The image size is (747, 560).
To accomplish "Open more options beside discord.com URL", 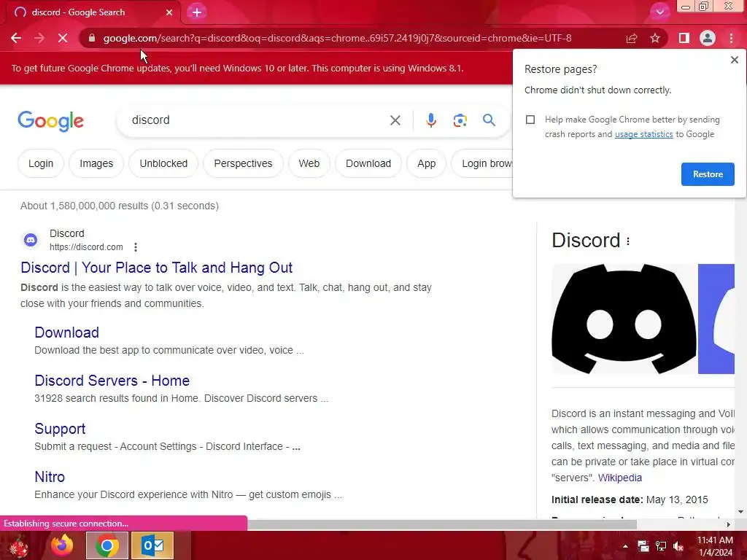I will coord(136,247).
